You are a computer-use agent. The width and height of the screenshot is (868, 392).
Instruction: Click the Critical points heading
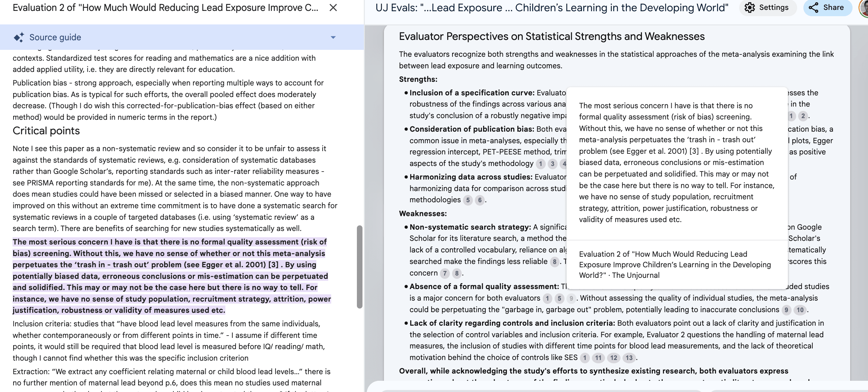pyautogui.click(x=46, y=131)
